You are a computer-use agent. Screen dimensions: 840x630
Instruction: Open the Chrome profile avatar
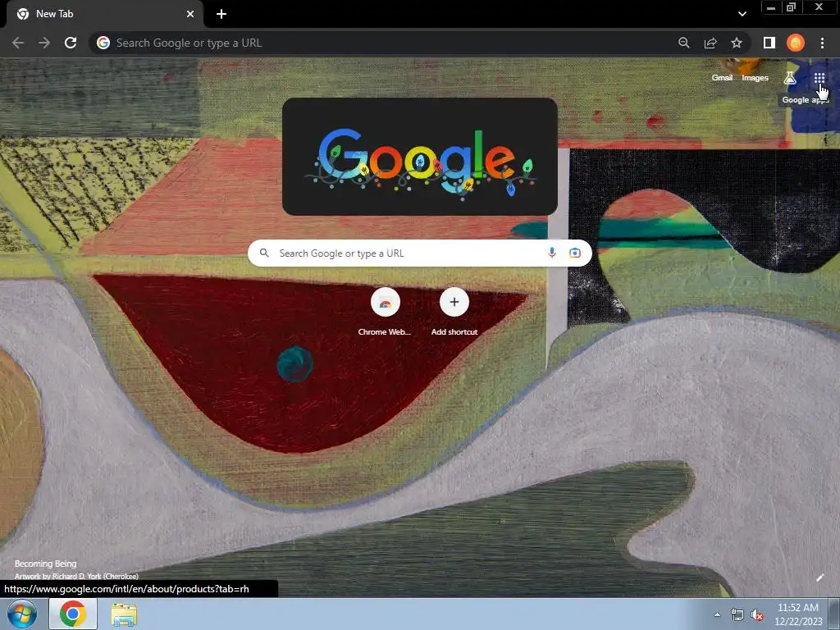[796, 43]
